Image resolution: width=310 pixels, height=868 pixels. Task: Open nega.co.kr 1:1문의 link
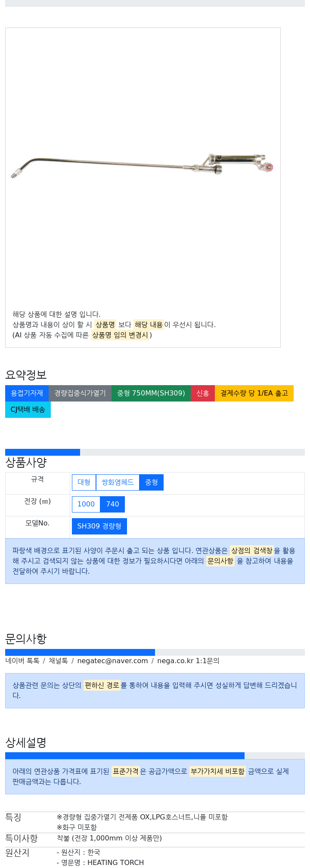[x=188, y=661]
